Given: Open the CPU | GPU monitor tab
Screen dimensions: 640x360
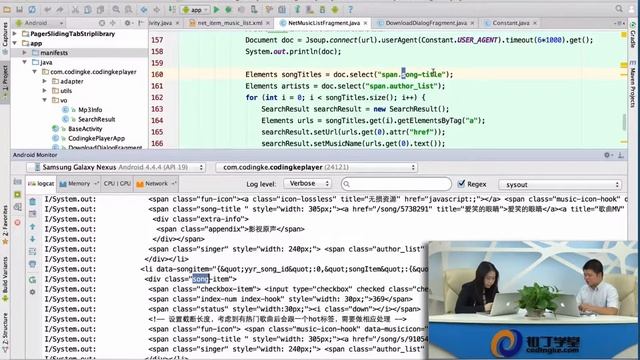Looking at the screenshot, I should click(x=117, y=184).
